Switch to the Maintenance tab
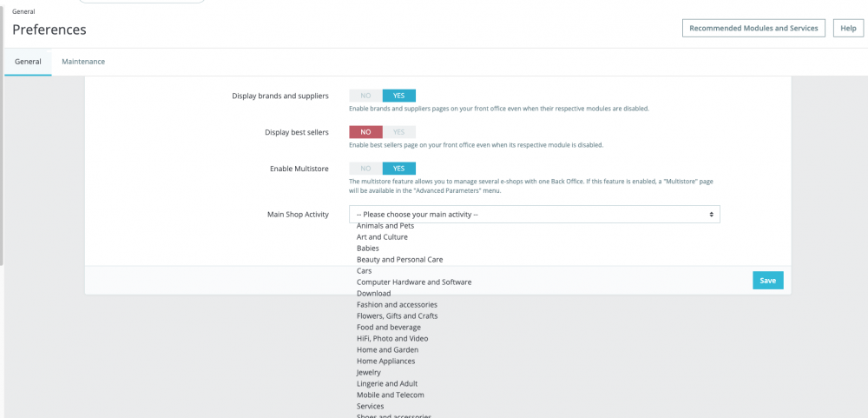868x418 pixels. (x=83, y=62)
